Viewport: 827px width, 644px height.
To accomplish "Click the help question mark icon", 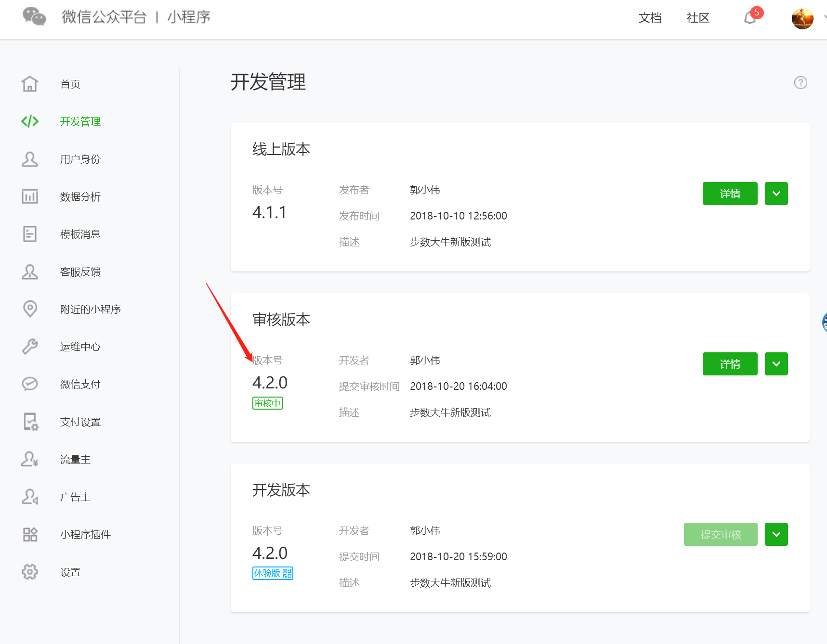I will pos(800,83).
